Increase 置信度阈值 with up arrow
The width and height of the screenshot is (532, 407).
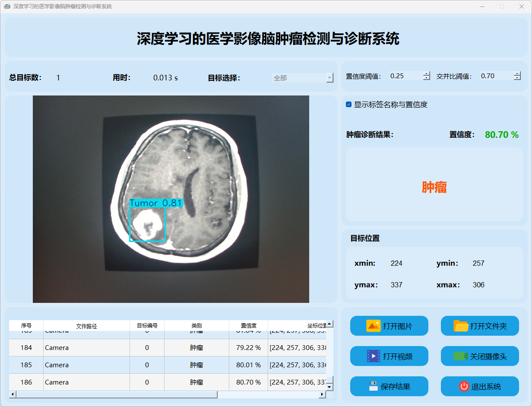pos(427,73)
